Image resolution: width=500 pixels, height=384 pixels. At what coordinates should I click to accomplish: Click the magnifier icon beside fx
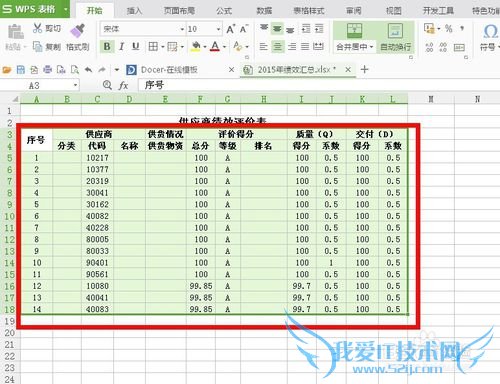coord(107,85)
